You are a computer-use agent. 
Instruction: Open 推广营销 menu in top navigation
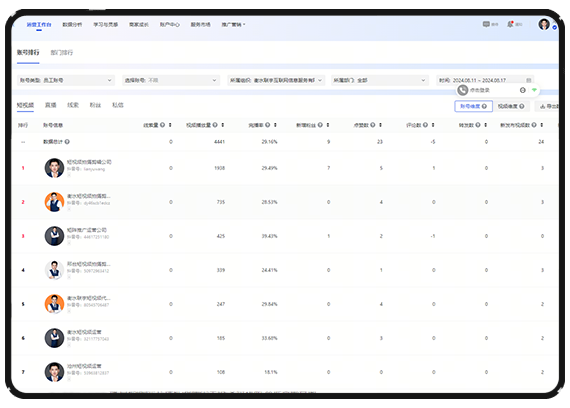point(233,25)
